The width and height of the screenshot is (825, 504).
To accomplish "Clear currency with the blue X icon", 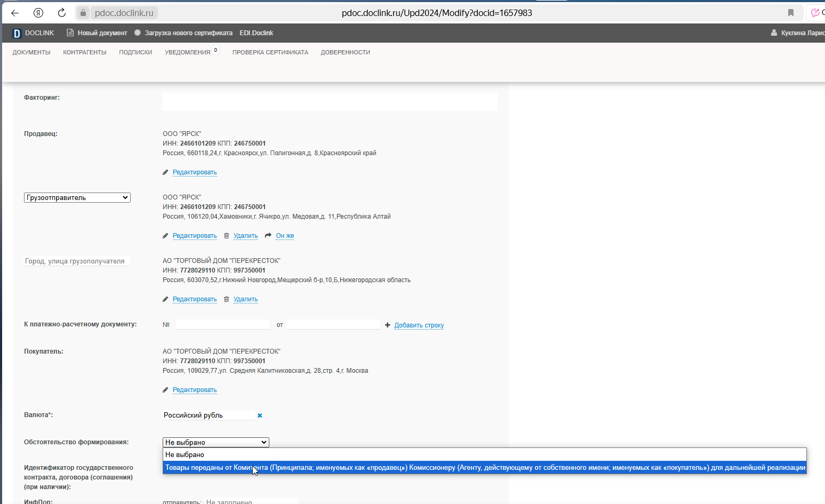I will (260, 415).
